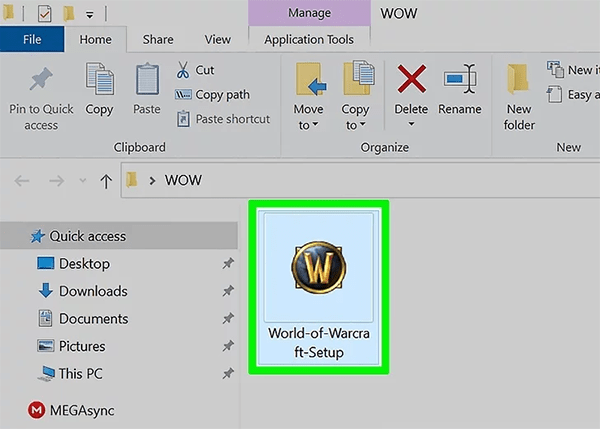Click the Move to folder icon
This screenshot has height=429, width=600.
[310, 79]
